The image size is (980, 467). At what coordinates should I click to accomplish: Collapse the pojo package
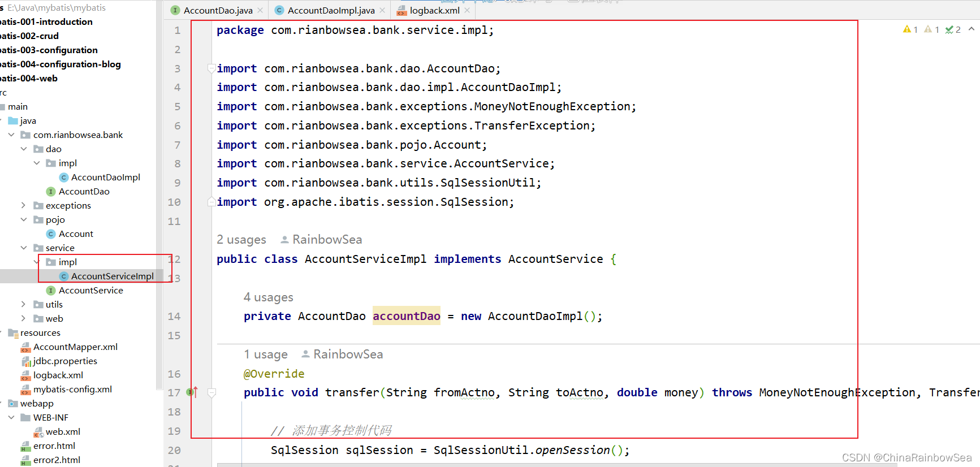pos(23,219)
